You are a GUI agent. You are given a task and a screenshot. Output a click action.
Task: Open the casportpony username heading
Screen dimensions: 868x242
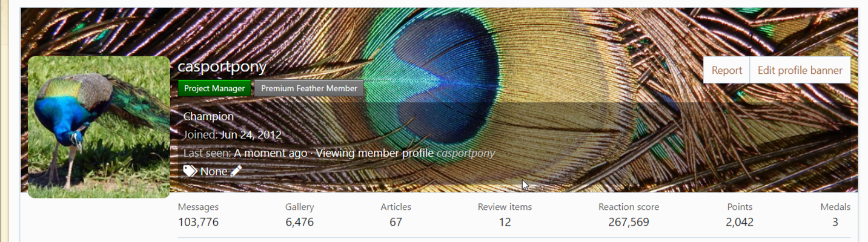coord(222,67)
